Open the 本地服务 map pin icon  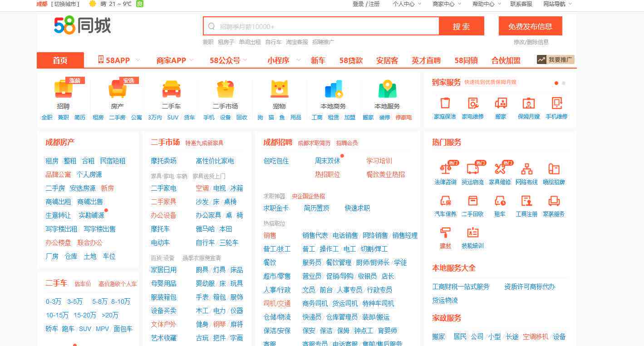coord(388,89)
